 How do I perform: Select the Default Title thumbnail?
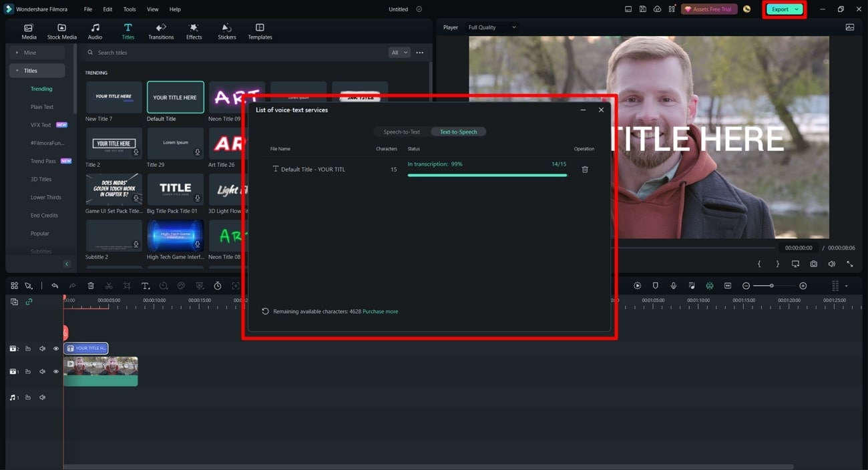[175, 97]
